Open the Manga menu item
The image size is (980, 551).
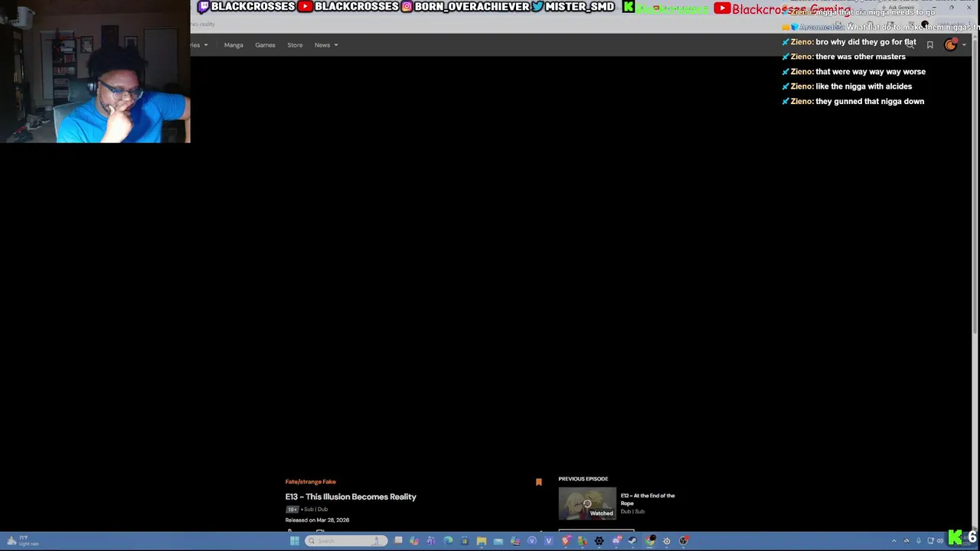[x=234, y=45]
